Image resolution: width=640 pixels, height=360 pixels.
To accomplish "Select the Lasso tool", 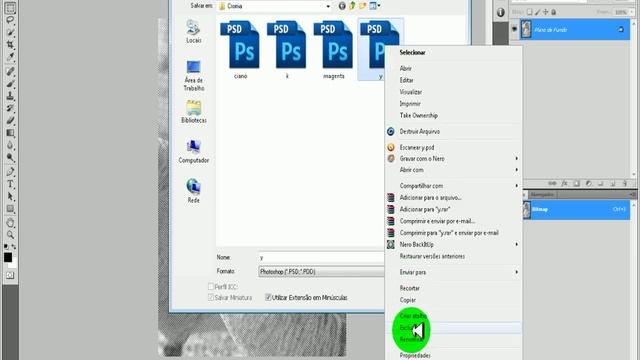I will [x=10, y=20].
